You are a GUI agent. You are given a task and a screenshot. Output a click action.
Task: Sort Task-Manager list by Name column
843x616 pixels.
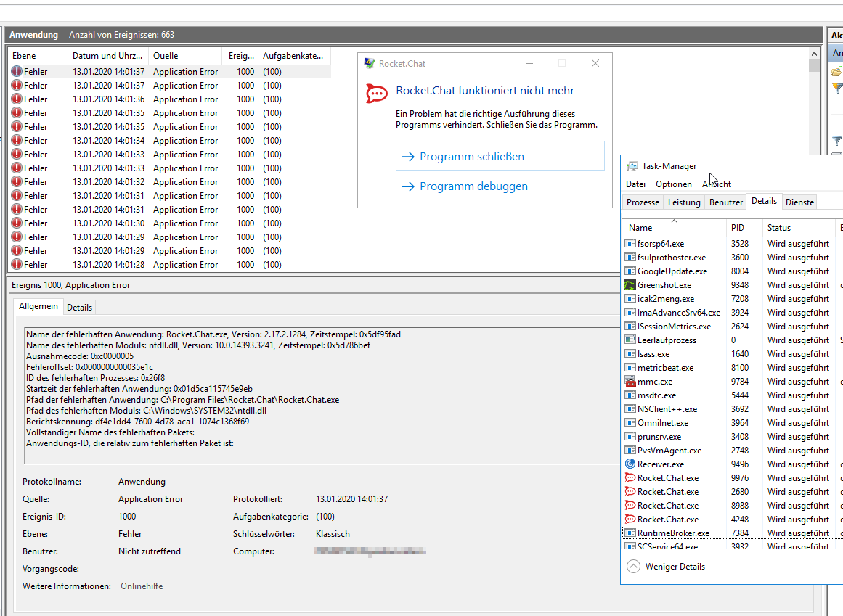pos(675,228)
